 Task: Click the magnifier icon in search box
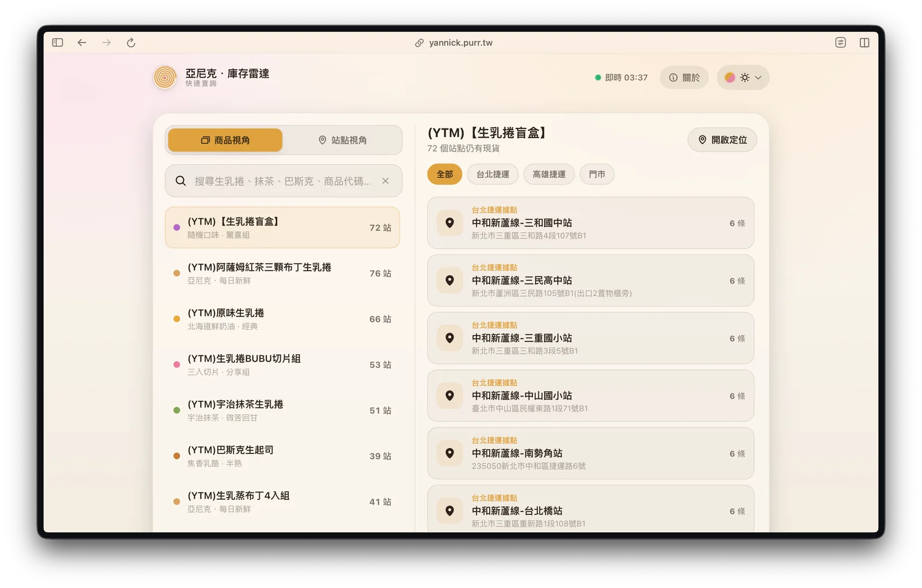[x=181, y=181]
